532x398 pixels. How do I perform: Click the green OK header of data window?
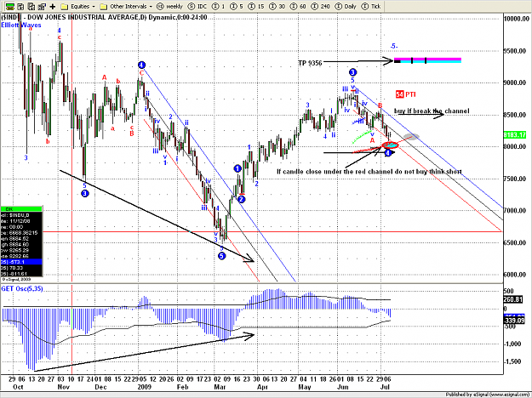click(x=21, y=209)
